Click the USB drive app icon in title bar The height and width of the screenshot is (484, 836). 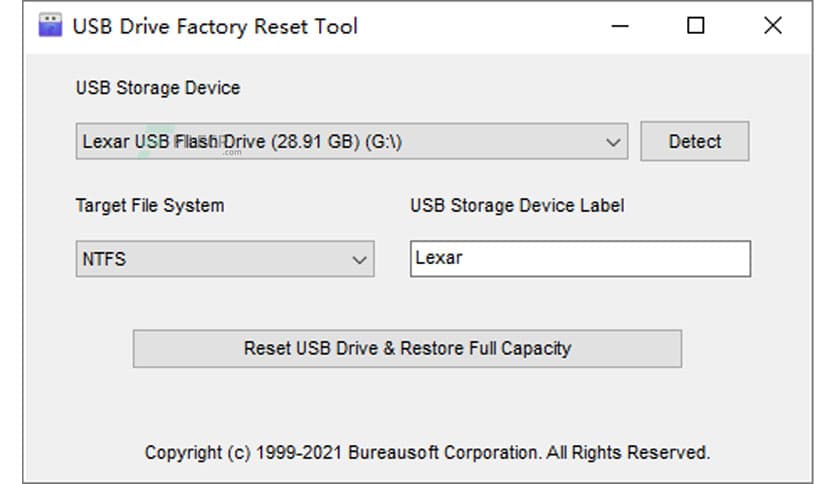tap(50, 26)
